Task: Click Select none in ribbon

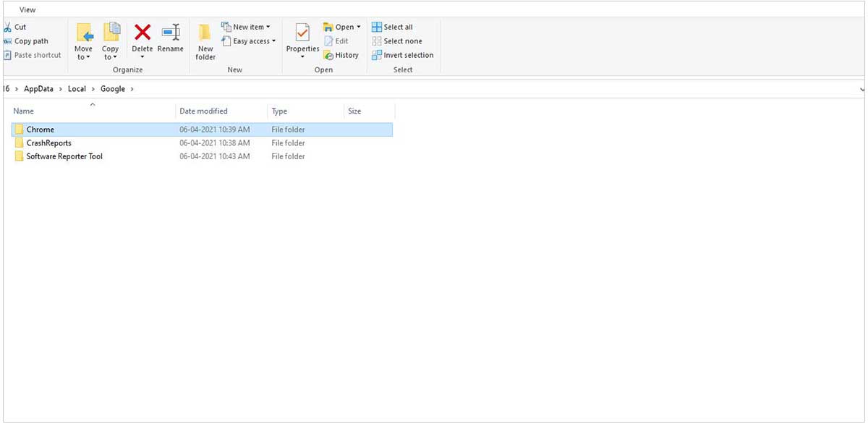Action: pos(396,41)
